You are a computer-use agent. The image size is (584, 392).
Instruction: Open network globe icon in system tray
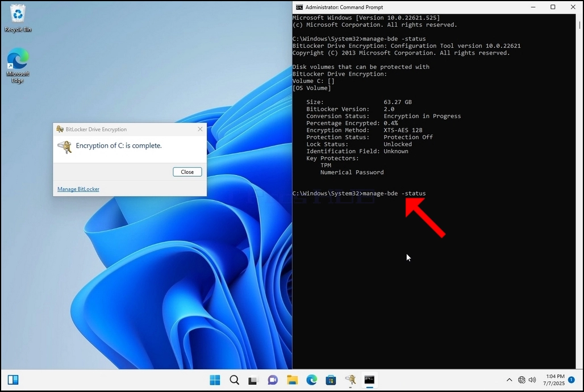point(522,380)
